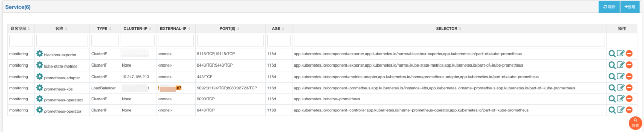
Task: Delete the prometheus-adapter service
Action: coord(629,76)
